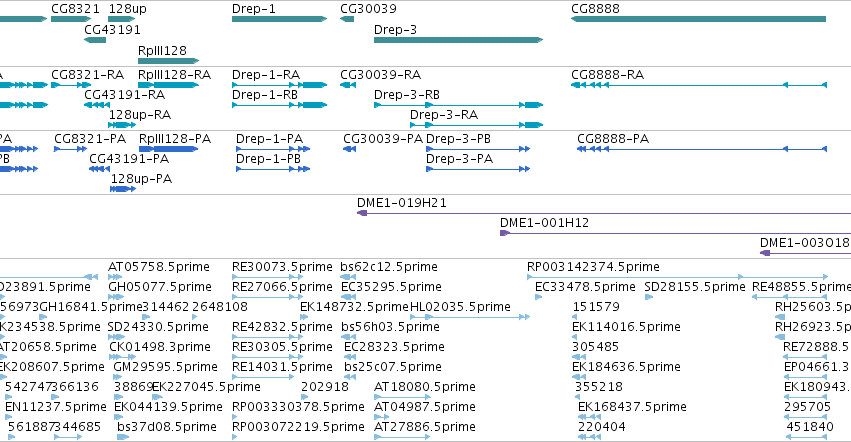Click the DME1-001H12 clone arrow
851x442 pixels.
[676, 233]
